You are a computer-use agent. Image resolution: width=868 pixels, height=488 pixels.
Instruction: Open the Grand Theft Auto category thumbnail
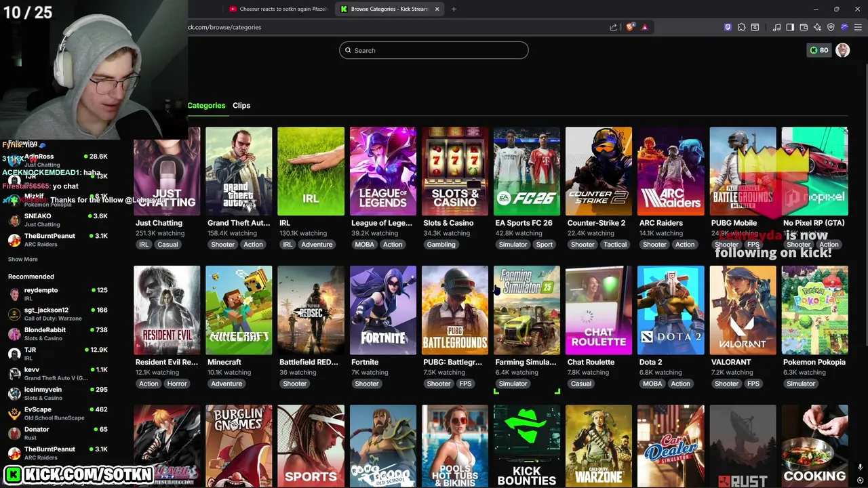pyautogui.click(x=239, y=171)
